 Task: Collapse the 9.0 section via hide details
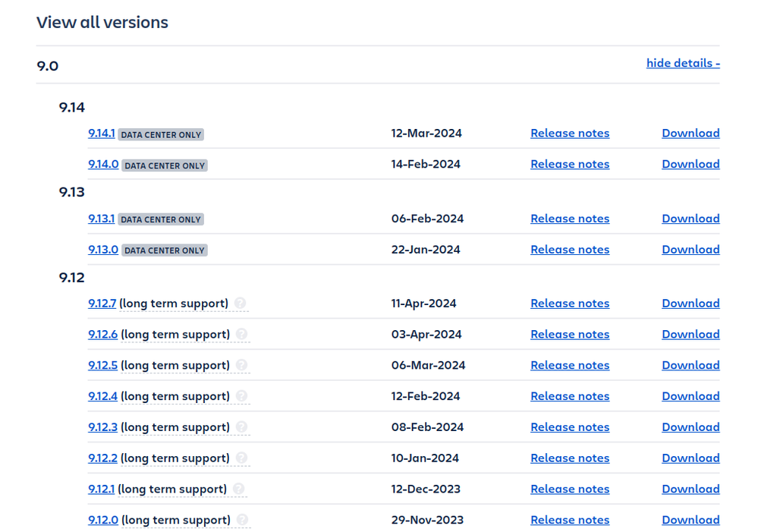(x=682, y=63)
